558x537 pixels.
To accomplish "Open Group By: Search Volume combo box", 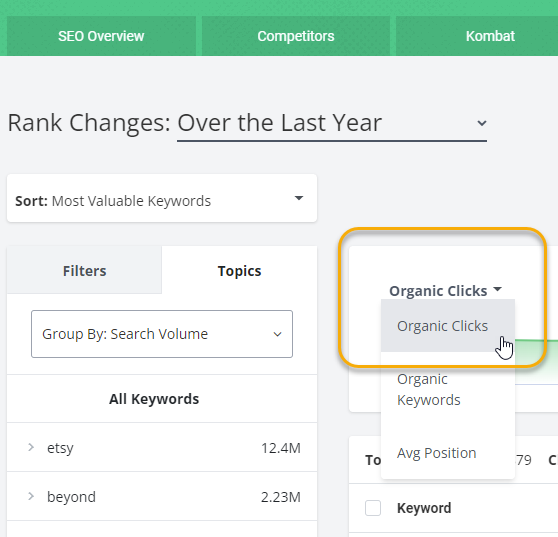I will point(162,334).
